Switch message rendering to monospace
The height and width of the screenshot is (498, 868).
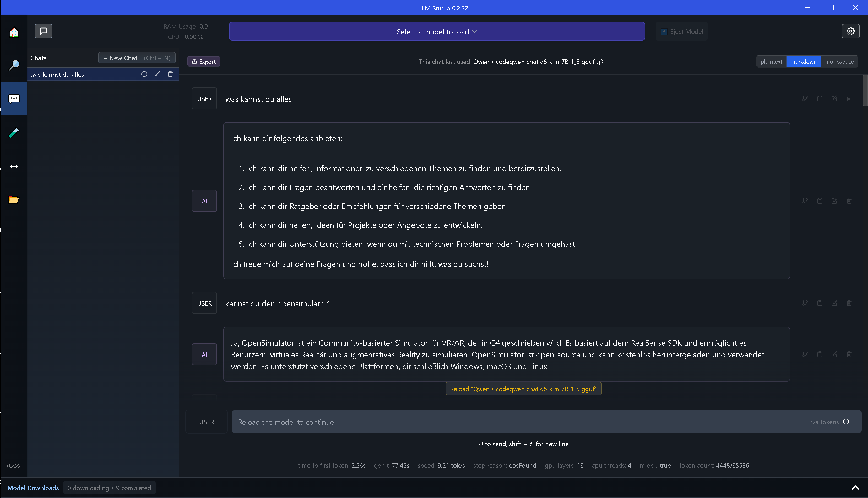point(839,62)
